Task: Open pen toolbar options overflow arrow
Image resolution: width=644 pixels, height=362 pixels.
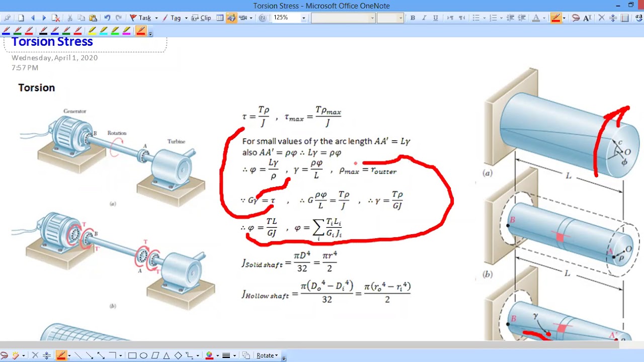Action: [150, 34]
